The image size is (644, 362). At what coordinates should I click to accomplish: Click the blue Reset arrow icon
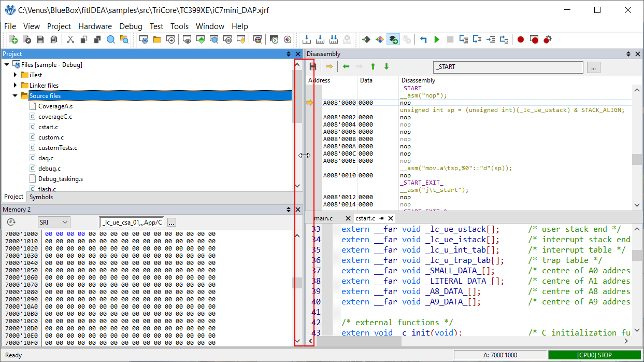(x=423, y=39)
